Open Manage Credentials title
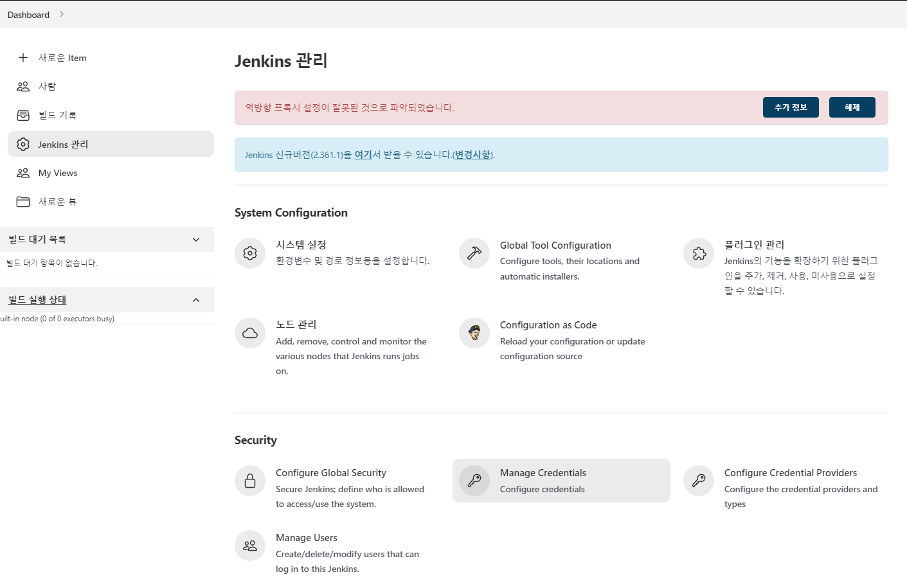The height and width of the screenshot is (588, 907). (x=543, y=473)
